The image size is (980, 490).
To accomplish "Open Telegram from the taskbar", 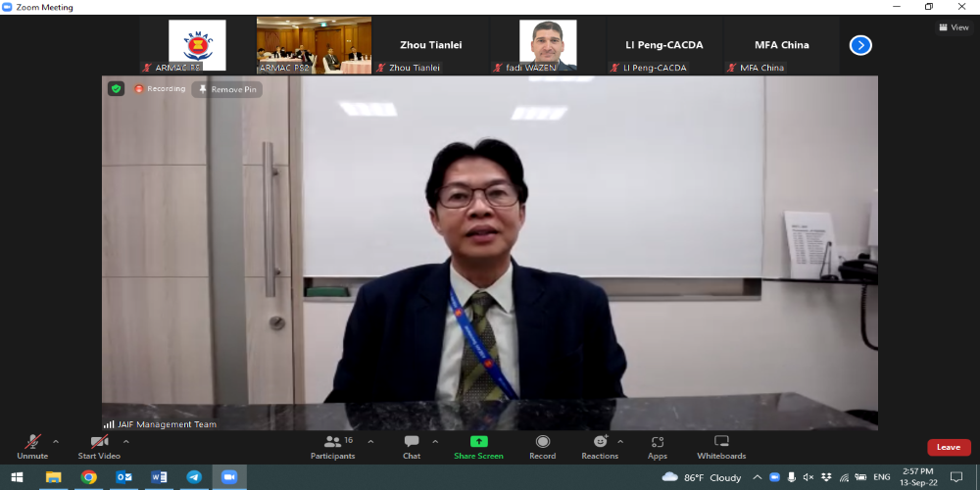I will [194, 477].
